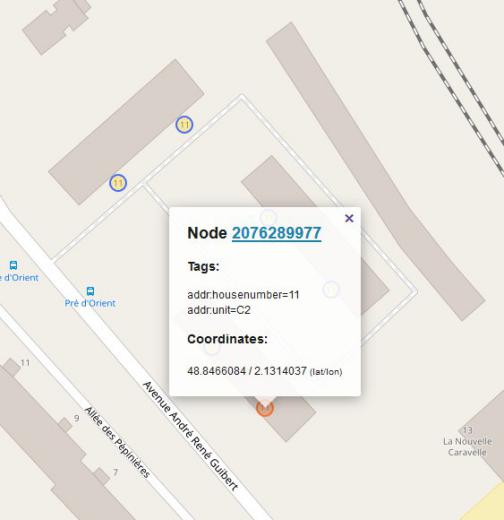Viewport: 504px width, 520px height.
Task: Open the node 2076289977 link
Action: coord(276,233)
